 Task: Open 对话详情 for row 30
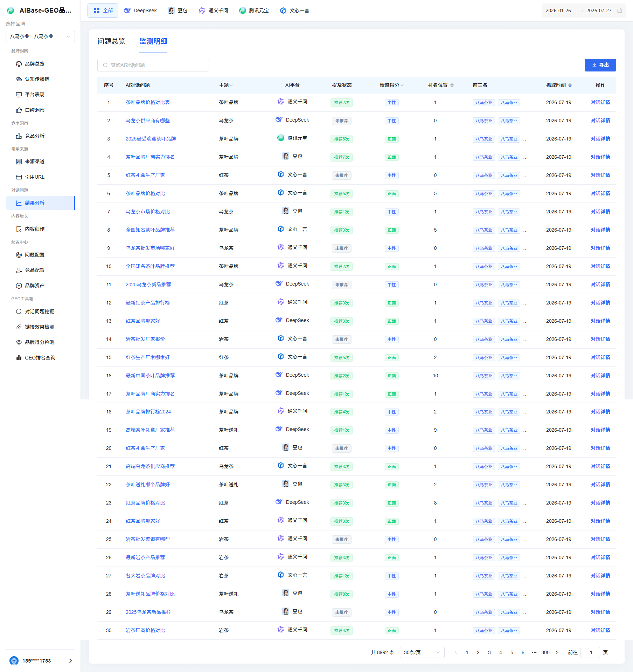point(600,630)
